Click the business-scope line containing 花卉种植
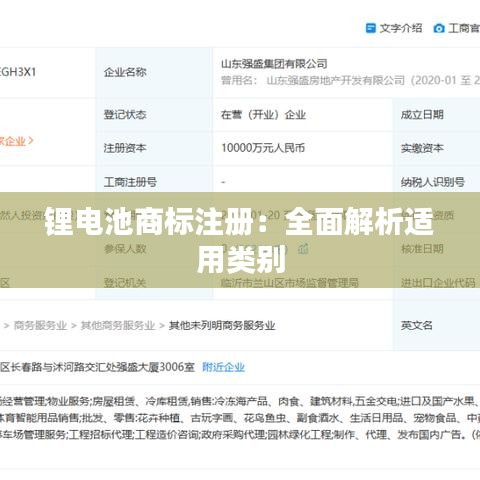The height and width of the screenshot is (480, 480). (240, 418)
